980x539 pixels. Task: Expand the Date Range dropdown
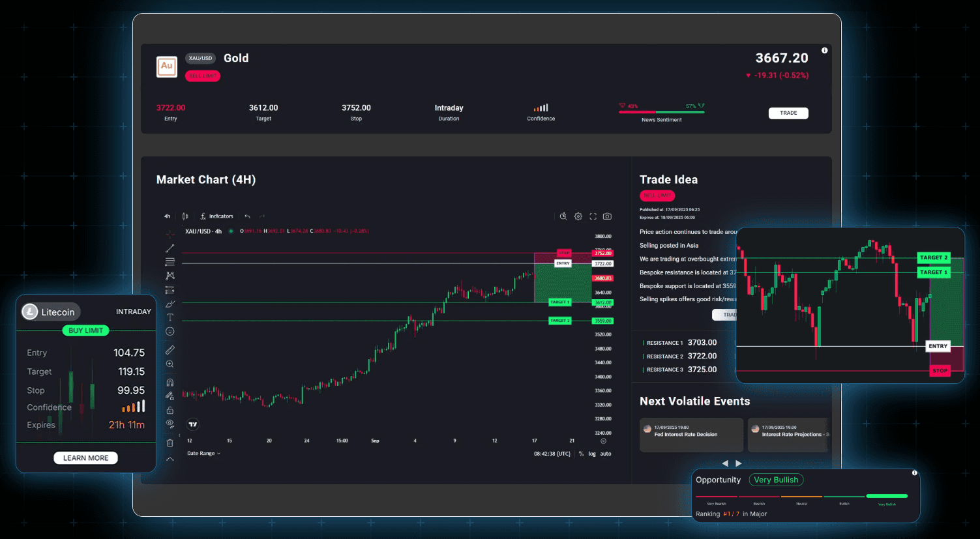point(203,454)
